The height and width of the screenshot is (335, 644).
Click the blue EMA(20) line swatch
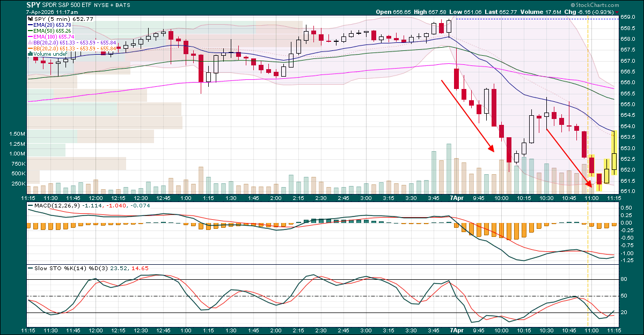pyautogui.click(x=30, y=25)
